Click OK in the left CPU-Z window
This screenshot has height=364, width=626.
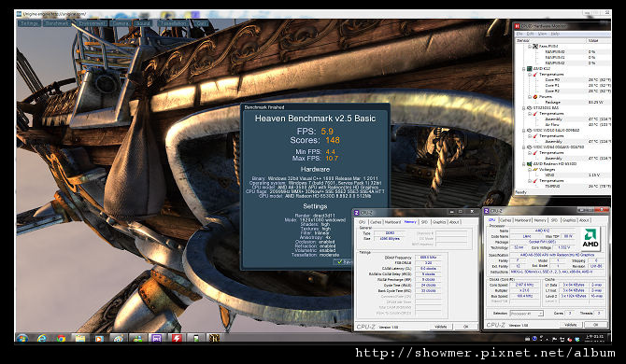click(x=465, y=327)
